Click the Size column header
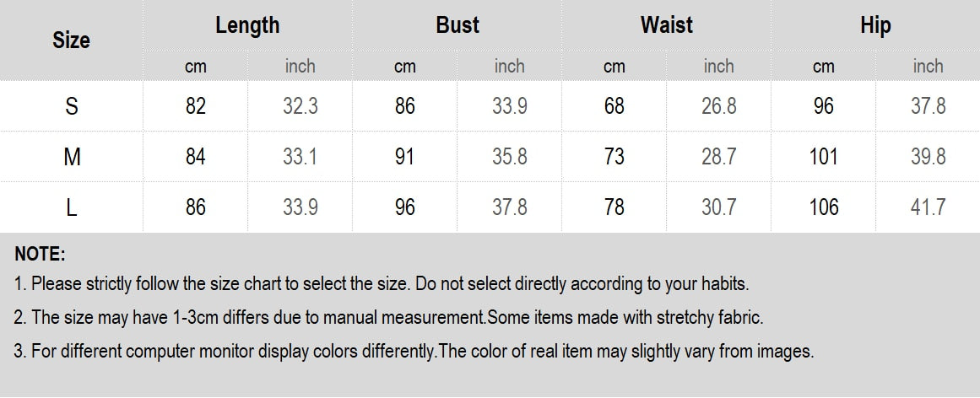Viewport: 980px width, 398px height. tap(71, 40)
